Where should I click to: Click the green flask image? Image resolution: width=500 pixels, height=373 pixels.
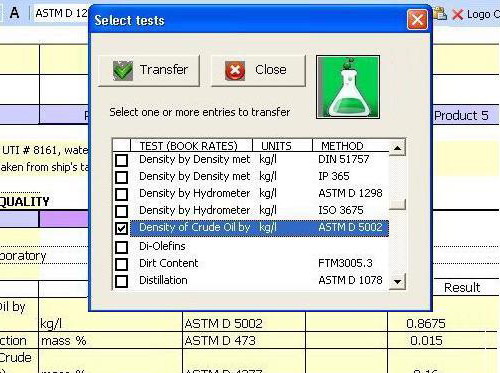pyautogui.click(x=348, y=87)
